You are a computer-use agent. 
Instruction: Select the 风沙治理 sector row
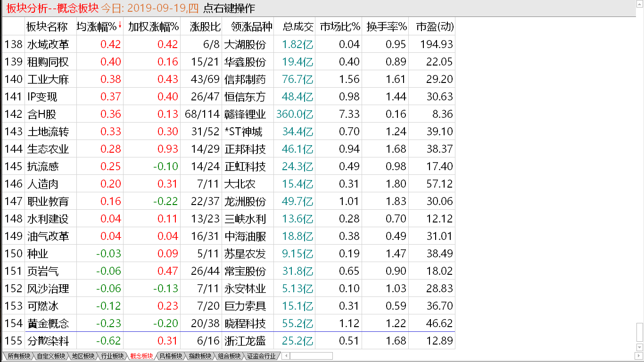tap(229, 288)
